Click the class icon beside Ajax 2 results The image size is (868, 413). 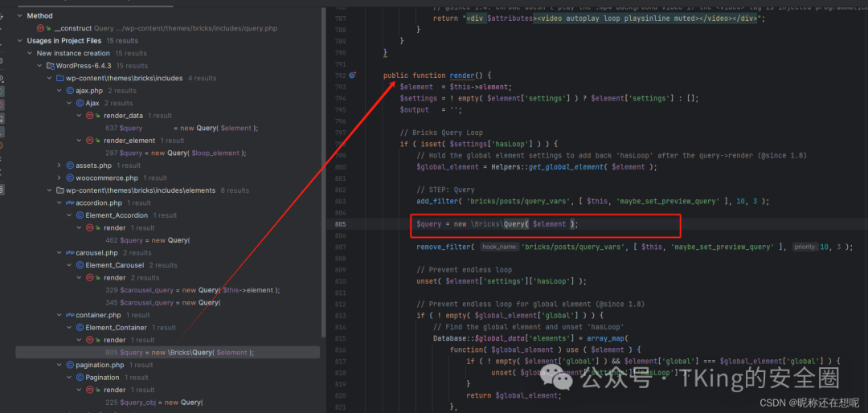coord(80,103)
